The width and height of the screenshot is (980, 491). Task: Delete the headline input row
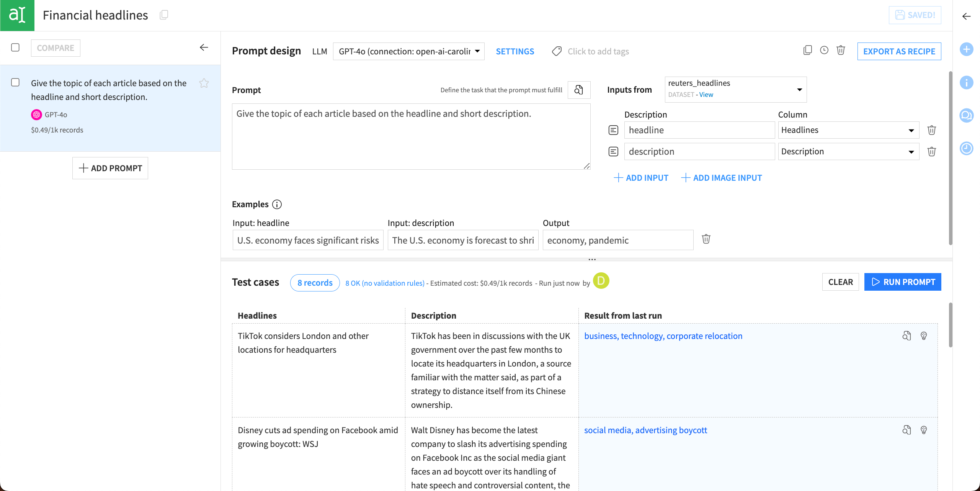pyautogui.click(x=932, y=130)
